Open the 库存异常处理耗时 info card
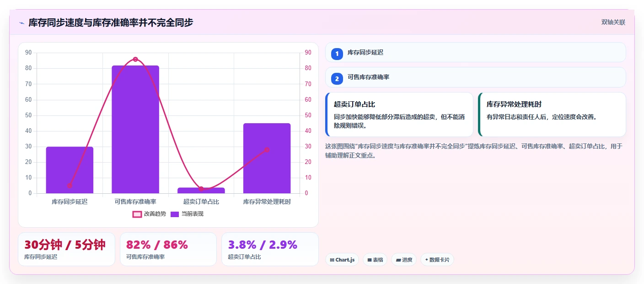The width and height of the screenshot is (644, 284). coord(552,115)
